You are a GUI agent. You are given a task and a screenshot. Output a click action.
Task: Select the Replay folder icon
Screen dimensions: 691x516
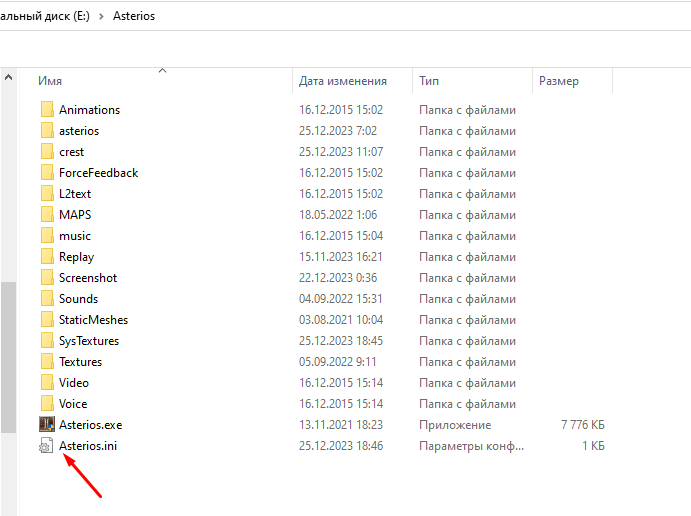pos(47,257)
